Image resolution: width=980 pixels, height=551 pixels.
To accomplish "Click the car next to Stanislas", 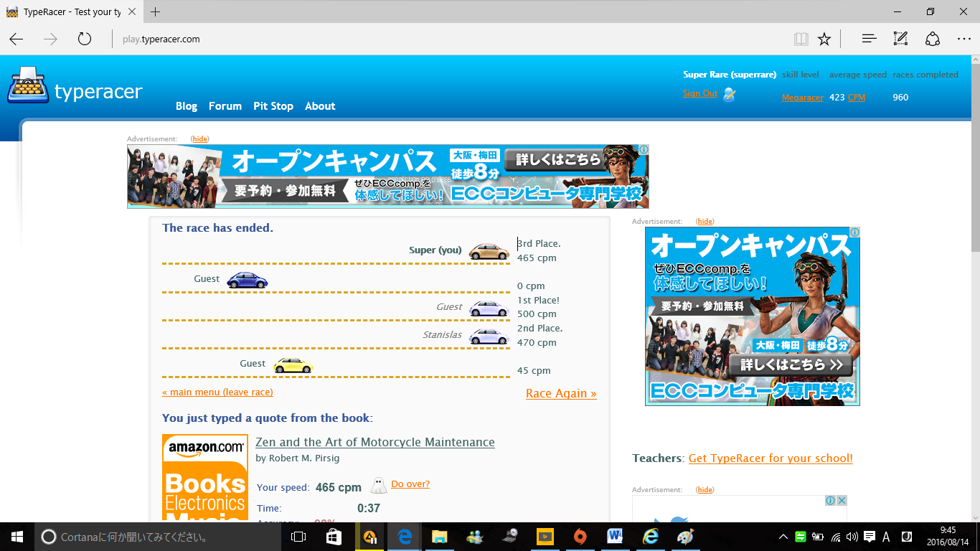I will [x=489, y=336].
